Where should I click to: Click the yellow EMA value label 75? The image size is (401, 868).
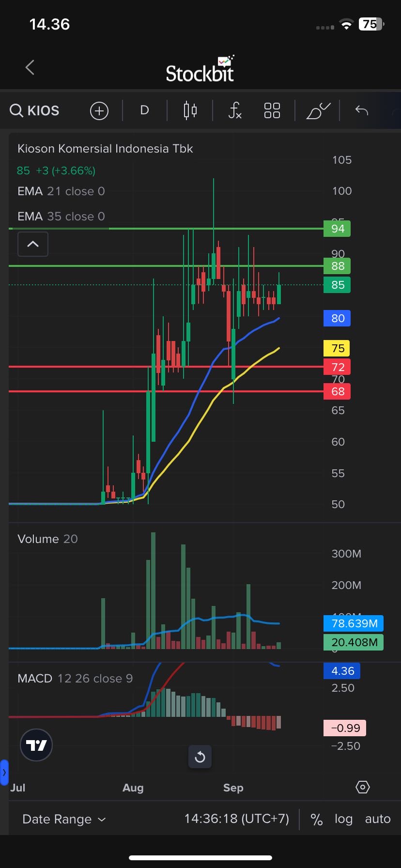click(x=337, y=348)
